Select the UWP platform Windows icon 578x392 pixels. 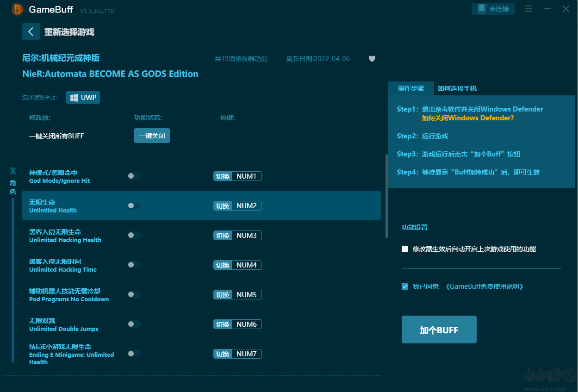[74, 98]
